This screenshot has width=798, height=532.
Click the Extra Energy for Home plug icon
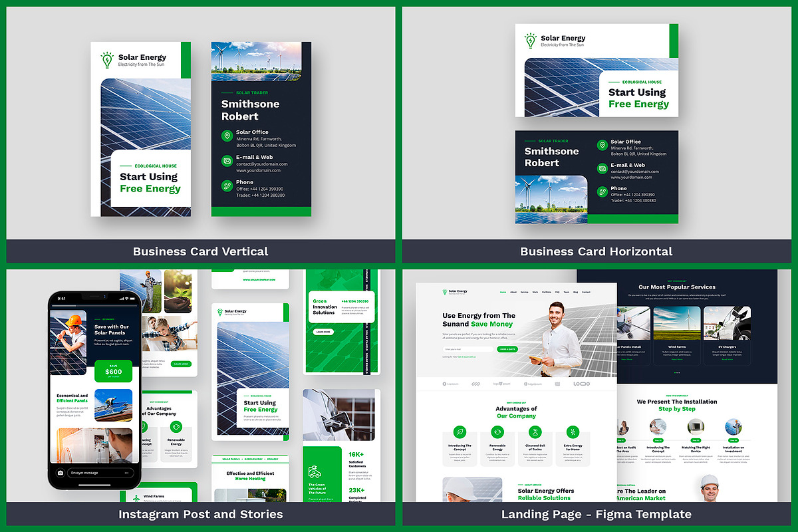[x=573, y=432]
